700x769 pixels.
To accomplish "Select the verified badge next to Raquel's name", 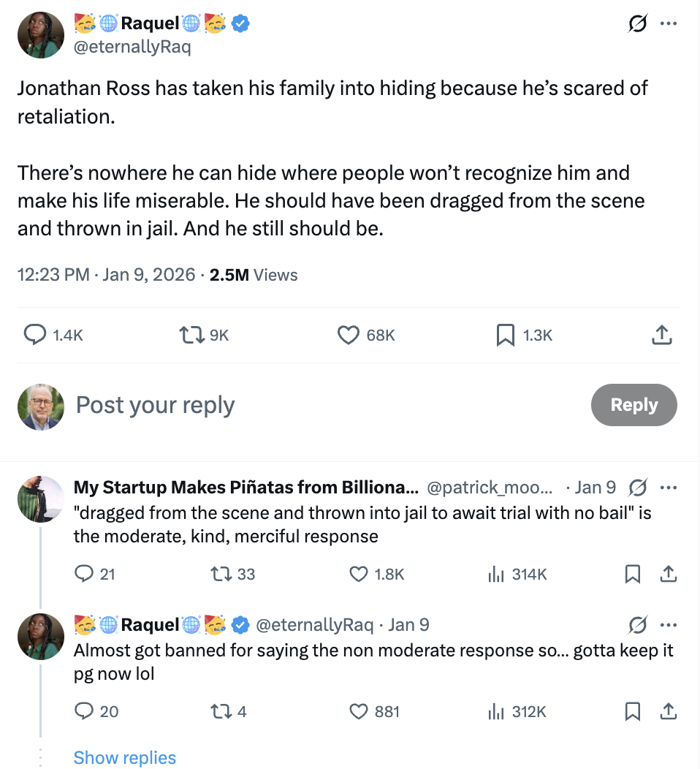I will (239, 23).
